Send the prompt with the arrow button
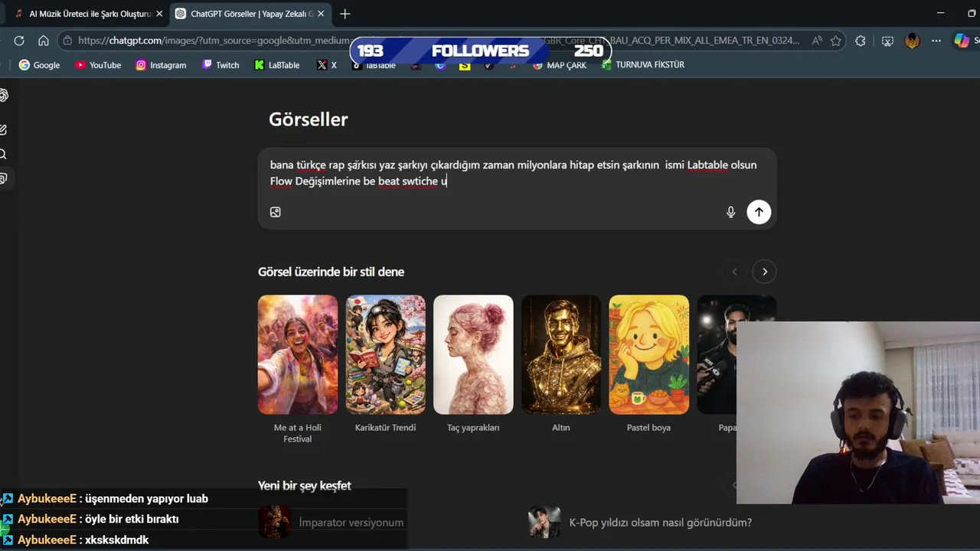Image resolution: width=980 pixels, height=551 pixels. [x=759, y=212]
